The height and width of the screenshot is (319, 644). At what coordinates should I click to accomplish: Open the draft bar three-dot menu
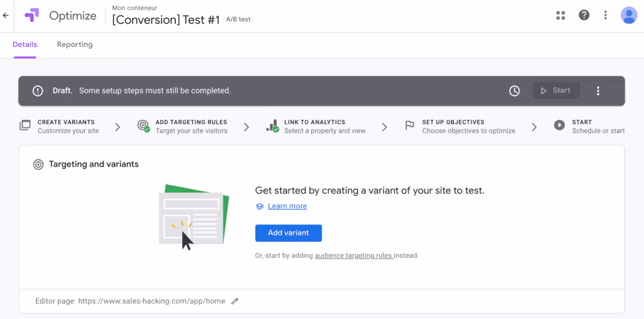(x=598, y=91)
